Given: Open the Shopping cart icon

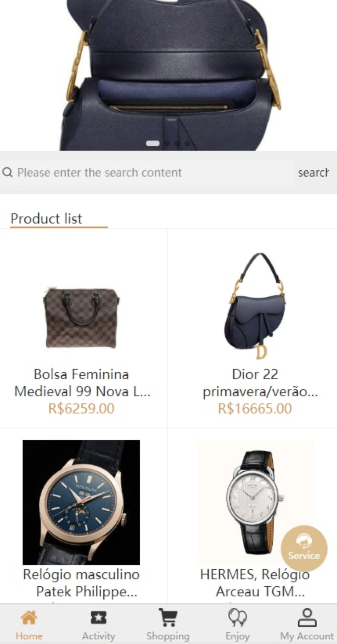Looking at the screenshot, I should tap(168, 618).
